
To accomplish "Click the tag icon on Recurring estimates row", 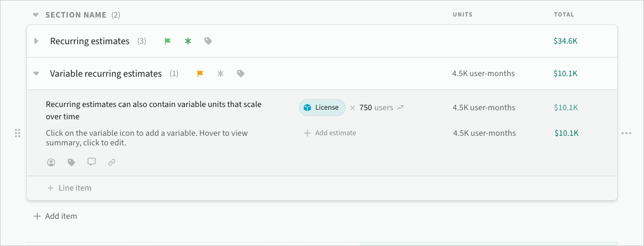I will (208, 41).
